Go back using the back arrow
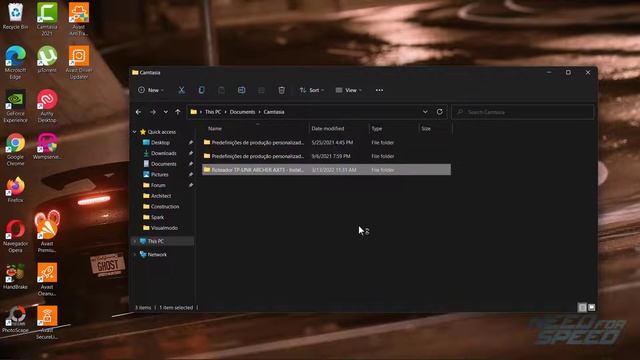This screenshot has height=360, width=640. point(138,112)
